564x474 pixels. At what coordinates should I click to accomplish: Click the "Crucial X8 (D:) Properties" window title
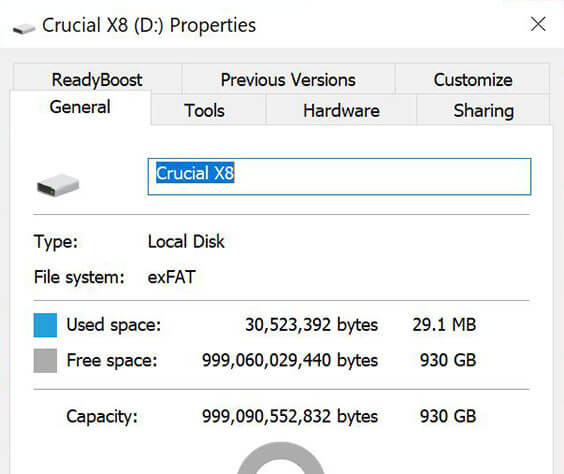(149, 25)
